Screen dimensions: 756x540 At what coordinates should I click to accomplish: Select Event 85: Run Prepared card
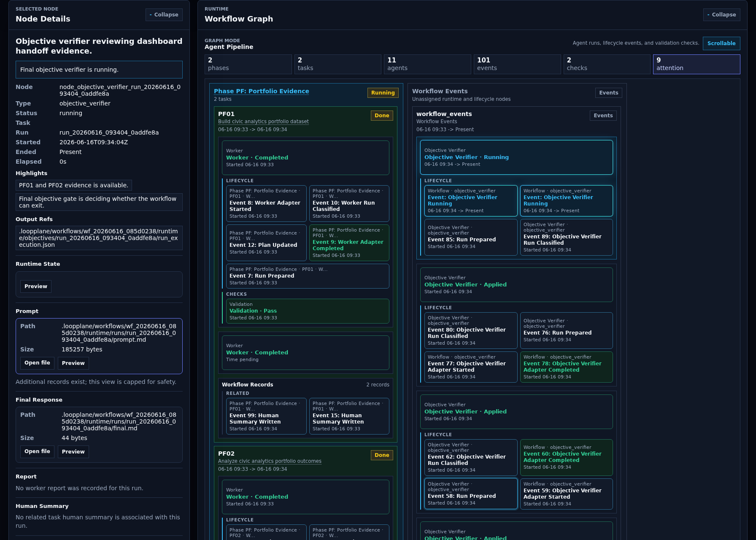click(x=471, y=237)
